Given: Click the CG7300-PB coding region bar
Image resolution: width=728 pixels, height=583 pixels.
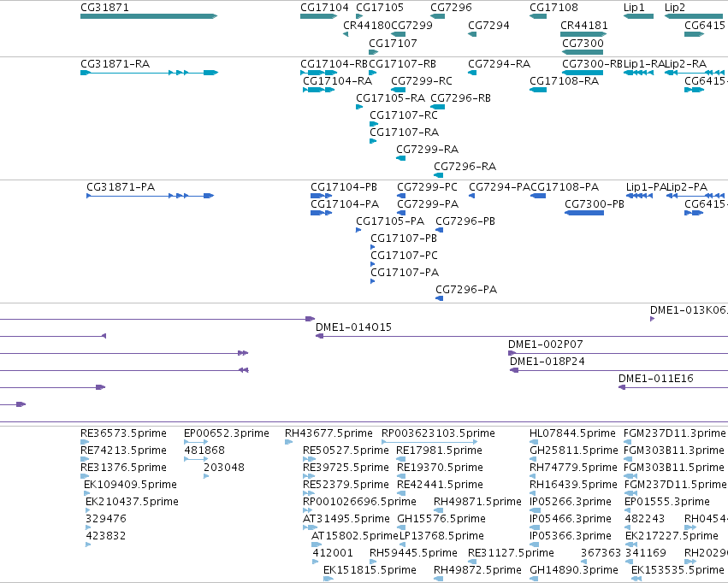Looking at the screenshot, I should pyautogui.click(x=584, y=213).
